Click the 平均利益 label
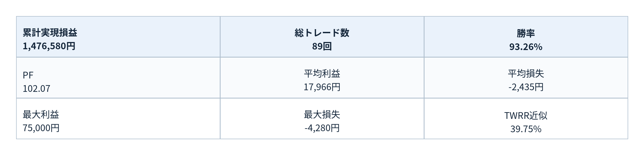 tap(322, 74)
